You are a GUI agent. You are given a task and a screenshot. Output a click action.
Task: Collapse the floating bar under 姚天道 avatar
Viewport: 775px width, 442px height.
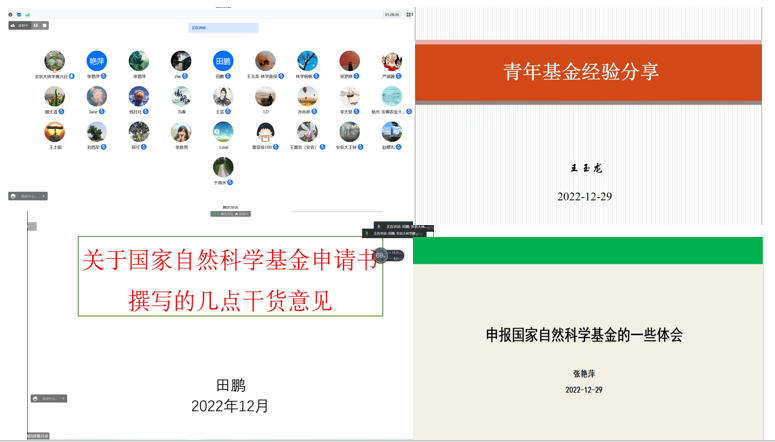(x=44, y=196)
